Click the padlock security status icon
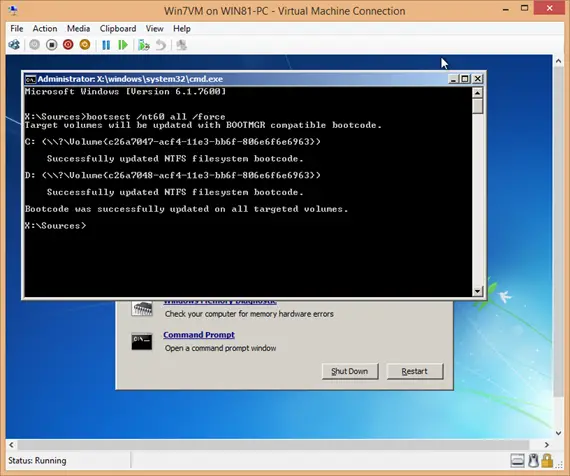This screenshot has height=476, width=570. click(x=547, y=461)
